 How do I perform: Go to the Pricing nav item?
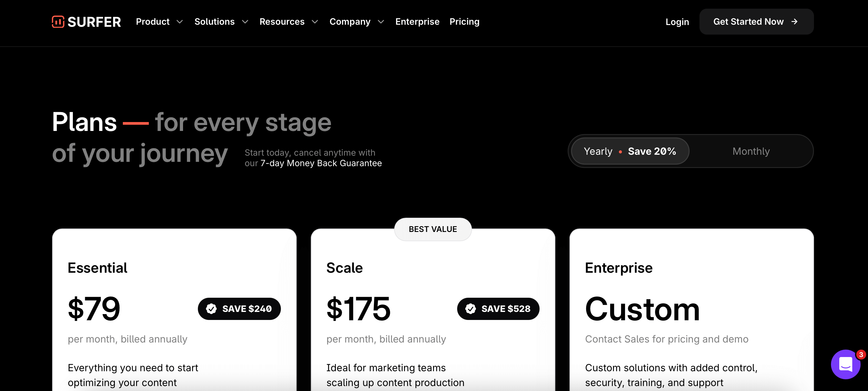tap(464, 22)
